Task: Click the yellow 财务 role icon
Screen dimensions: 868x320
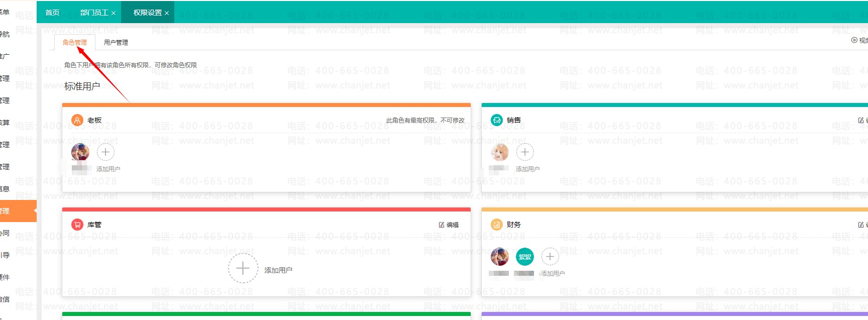Action: (496, 225)
